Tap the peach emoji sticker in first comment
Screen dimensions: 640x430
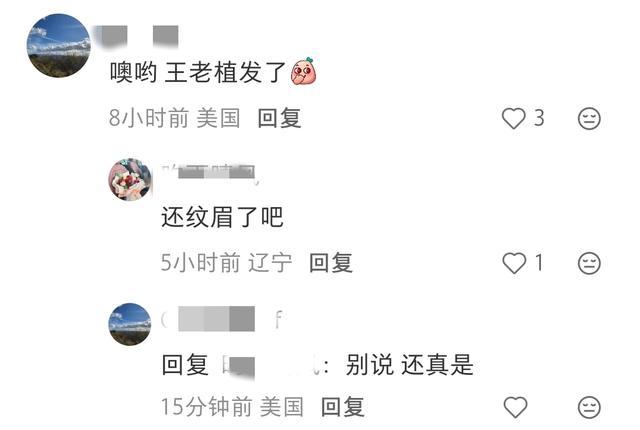point(304,71)
